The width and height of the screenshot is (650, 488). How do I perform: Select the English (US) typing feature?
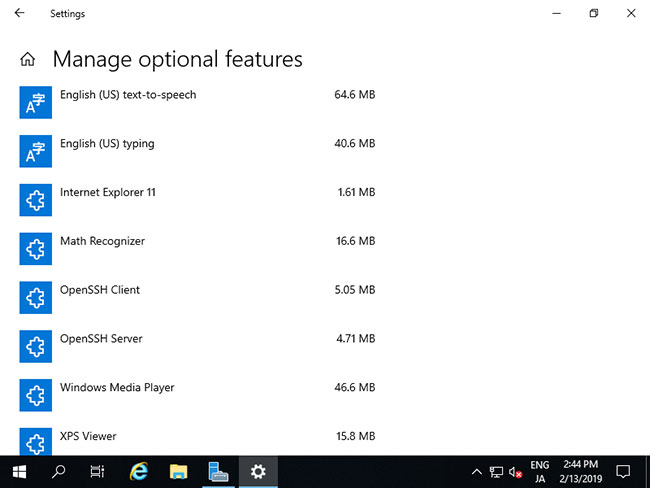click(x=197, y=151)
